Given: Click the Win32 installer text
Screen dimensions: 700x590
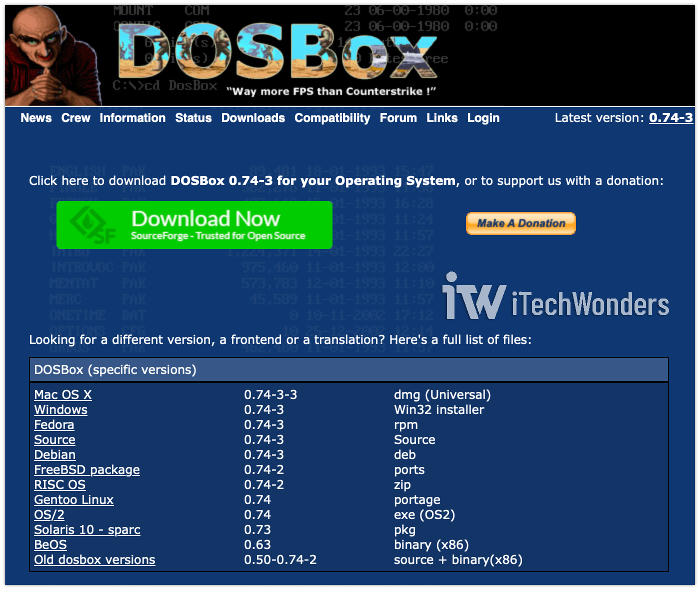Looking at the screenshot, I should (439, 409).
